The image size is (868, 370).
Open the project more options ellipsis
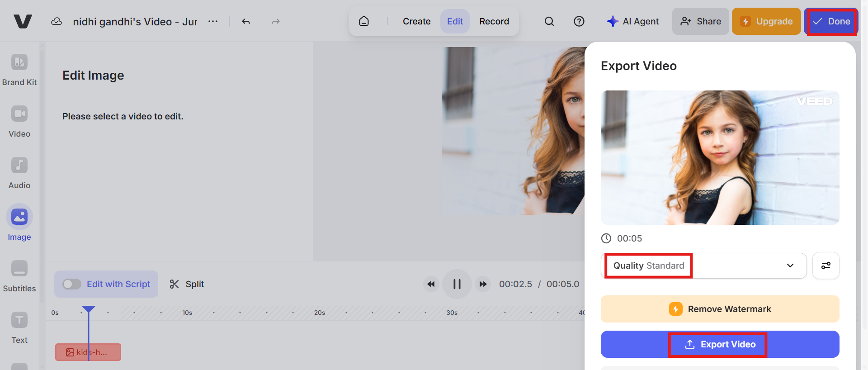click(213, 21)
